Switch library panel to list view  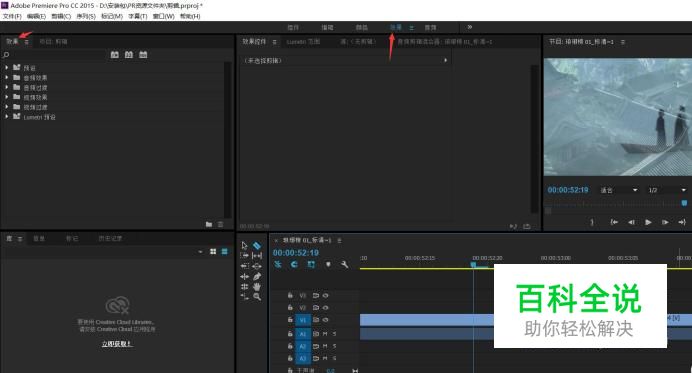[224, 251]
